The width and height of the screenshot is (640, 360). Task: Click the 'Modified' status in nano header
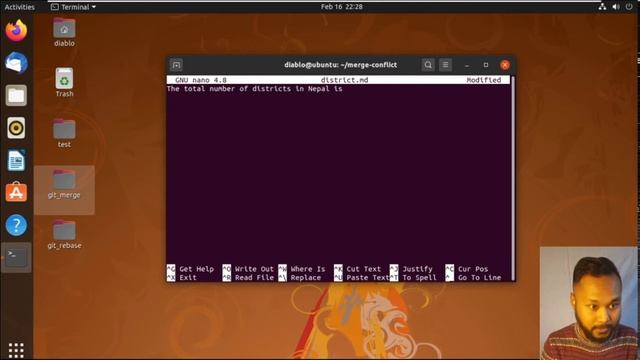(x=484, y=80)
